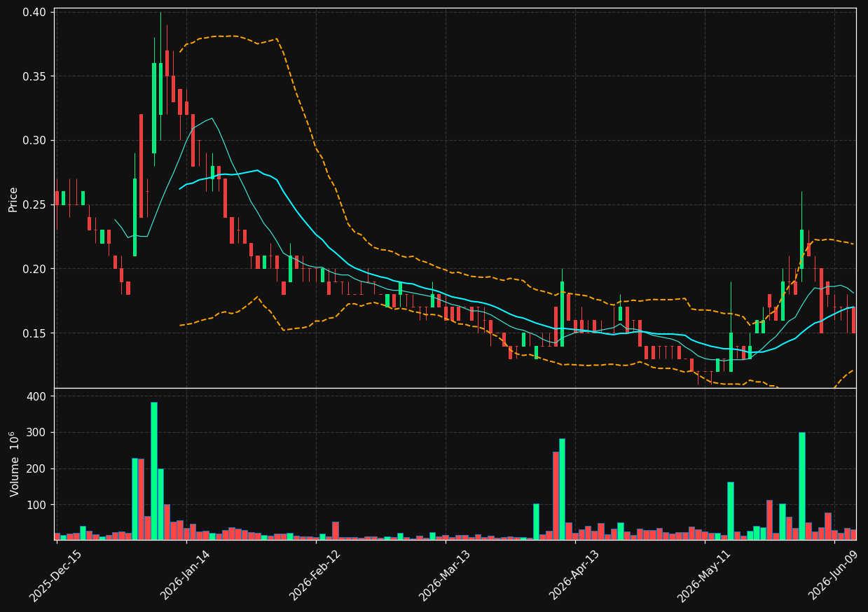Screen dimensions: 868x612
Task: Select the tallest green volume bar near 400
Action: [154, 471]
